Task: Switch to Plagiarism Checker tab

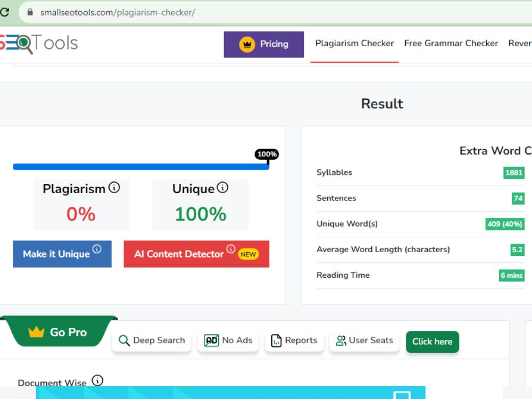Action: pyautogui.click(x=354, y=44)
